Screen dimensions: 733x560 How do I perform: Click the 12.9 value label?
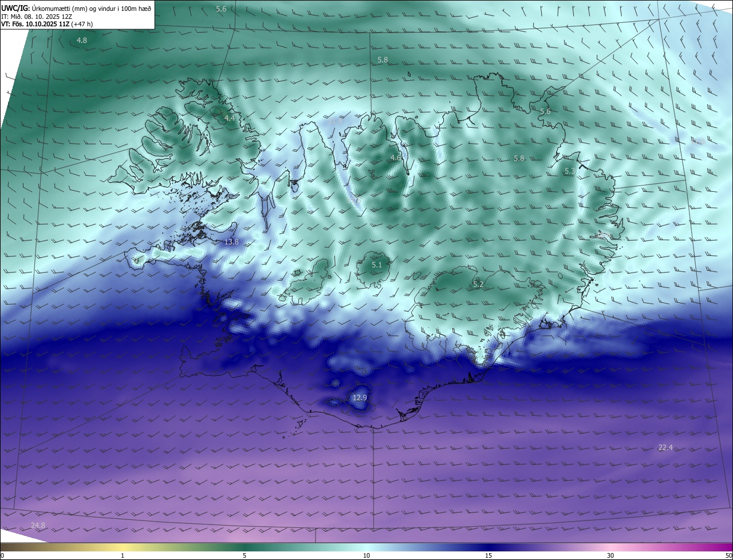pyautogui.click(x=360, y=397)
